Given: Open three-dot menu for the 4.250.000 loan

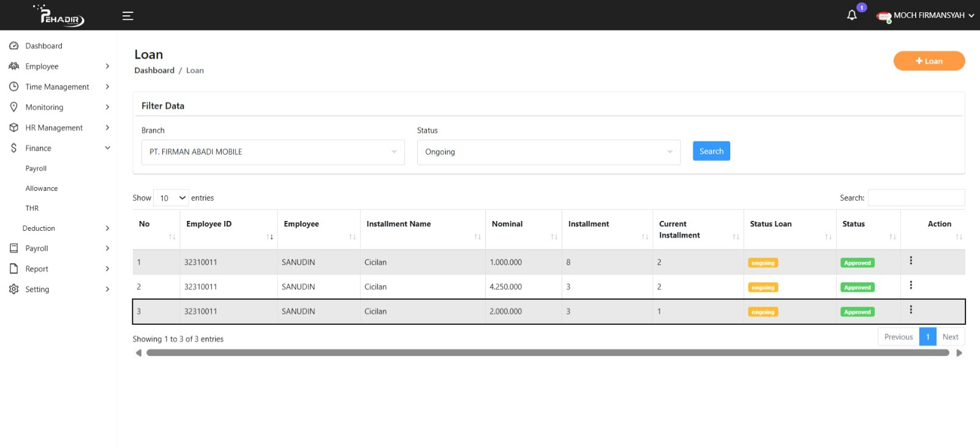Looking at the screenshot, I should pyautogui.click(x=910, y=285).
